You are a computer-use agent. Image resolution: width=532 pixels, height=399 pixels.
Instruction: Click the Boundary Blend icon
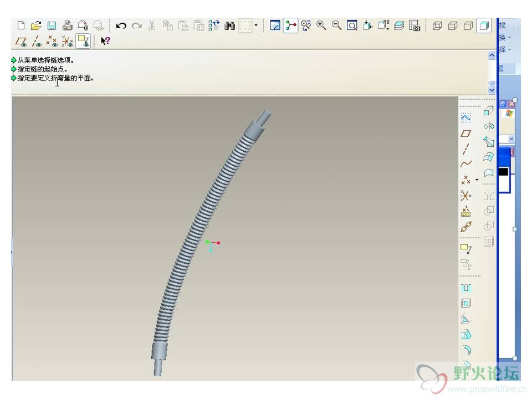click(489, 157)
